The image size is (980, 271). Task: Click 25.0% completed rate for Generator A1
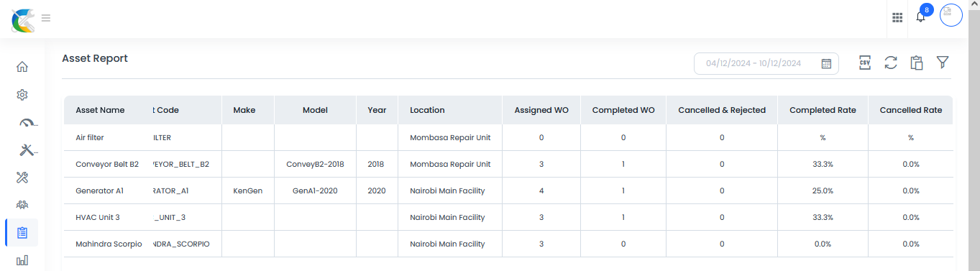click(823, 190)
